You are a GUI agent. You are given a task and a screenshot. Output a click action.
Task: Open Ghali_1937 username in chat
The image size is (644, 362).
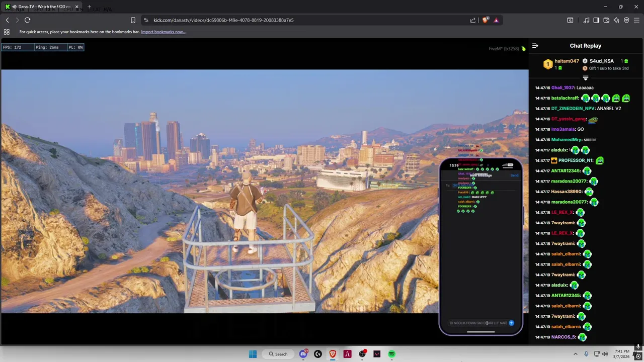coord(563,88)
